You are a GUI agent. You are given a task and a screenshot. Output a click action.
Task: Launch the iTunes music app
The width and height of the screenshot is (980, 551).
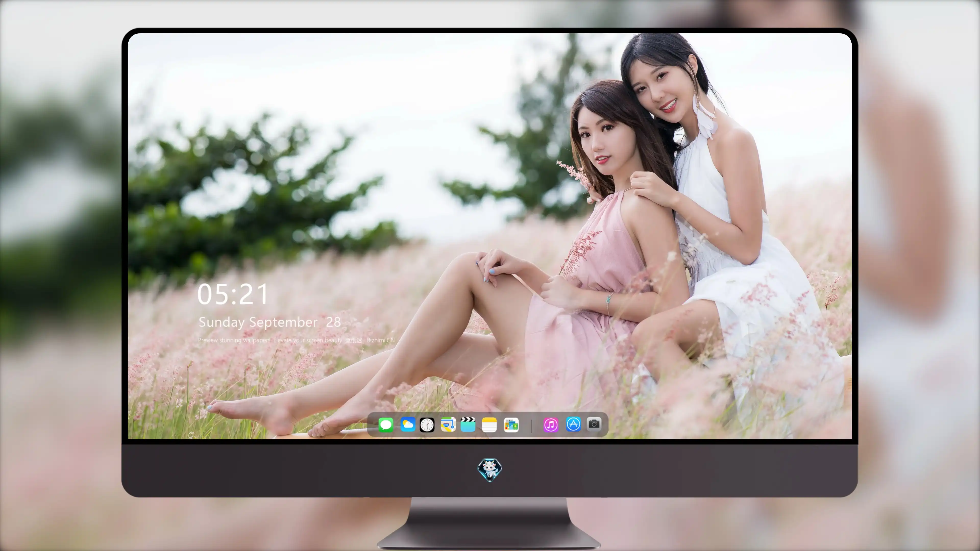point(551,425)
